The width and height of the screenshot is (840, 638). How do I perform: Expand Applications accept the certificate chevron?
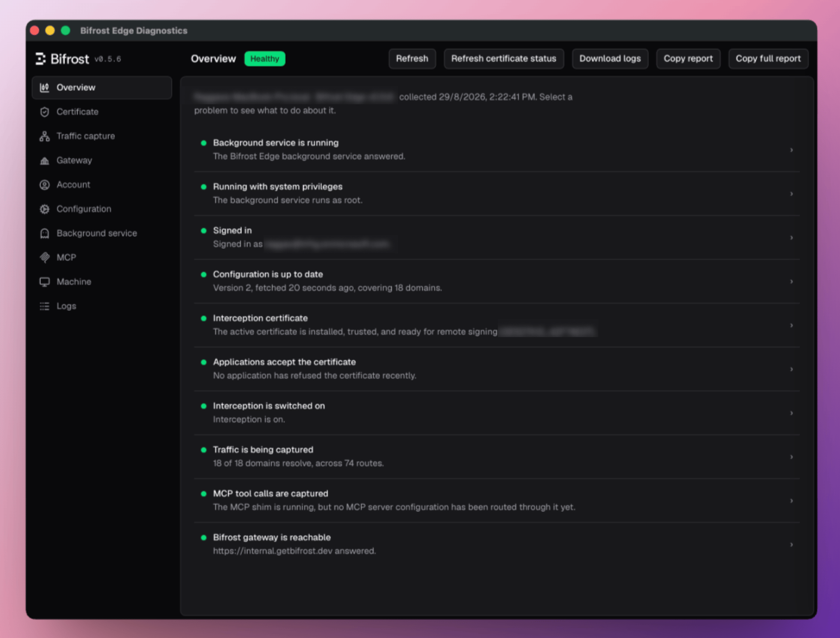tap(791, 369)
